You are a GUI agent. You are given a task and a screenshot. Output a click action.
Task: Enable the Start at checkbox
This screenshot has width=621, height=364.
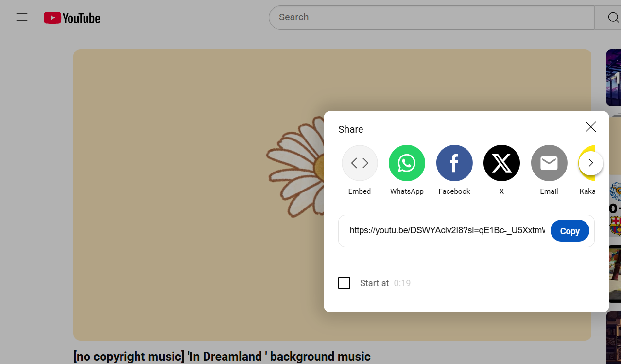pyautogui.click(x=344, y=283)
